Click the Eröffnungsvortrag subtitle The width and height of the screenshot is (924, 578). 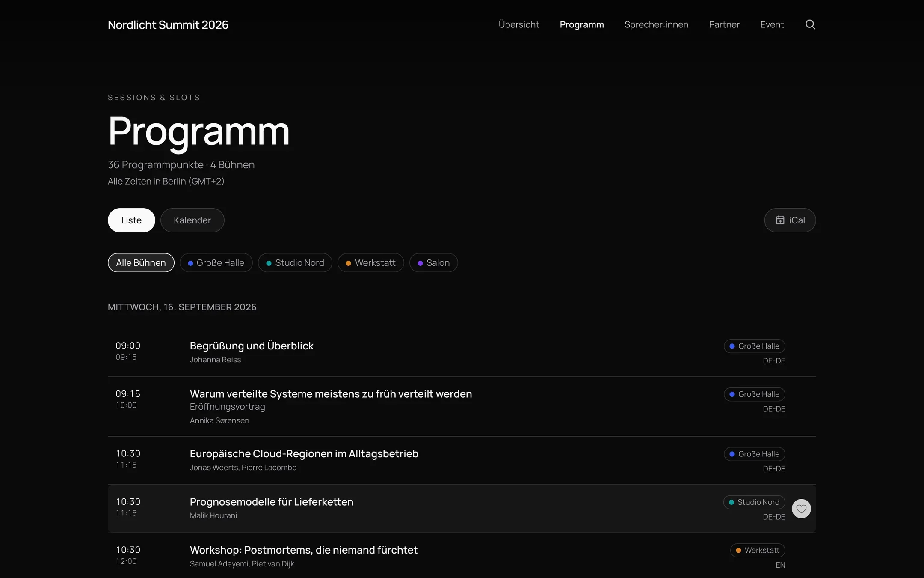[227, 407]
